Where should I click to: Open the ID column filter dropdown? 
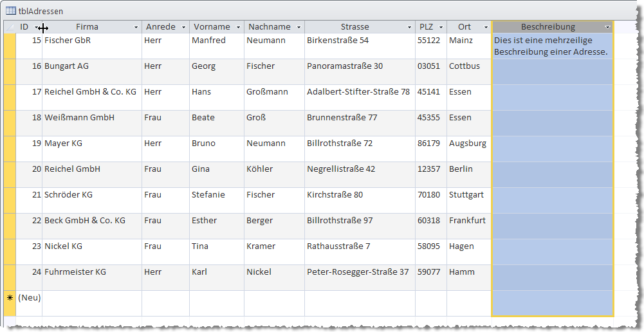[x=37, y=28]
